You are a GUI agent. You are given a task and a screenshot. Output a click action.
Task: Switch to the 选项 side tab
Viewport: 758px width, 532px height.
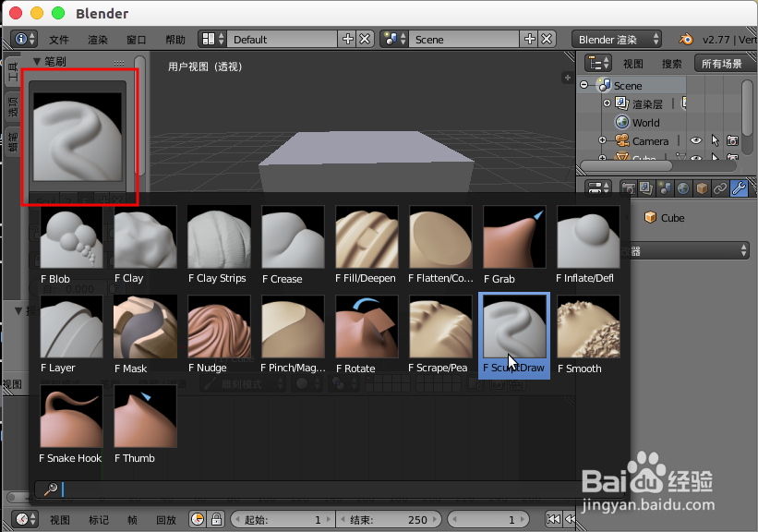tap(13, 106)
